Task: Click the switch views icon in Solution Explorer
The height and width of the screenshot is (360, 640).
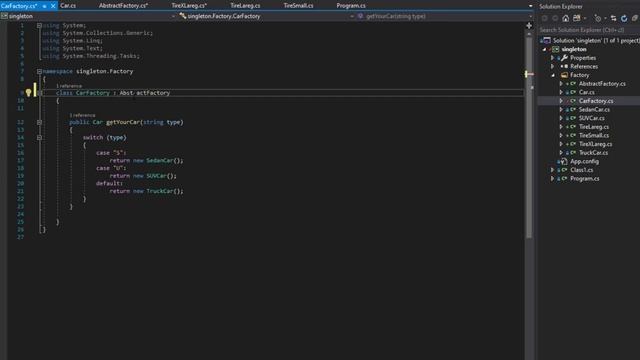Action: point(577,18)
